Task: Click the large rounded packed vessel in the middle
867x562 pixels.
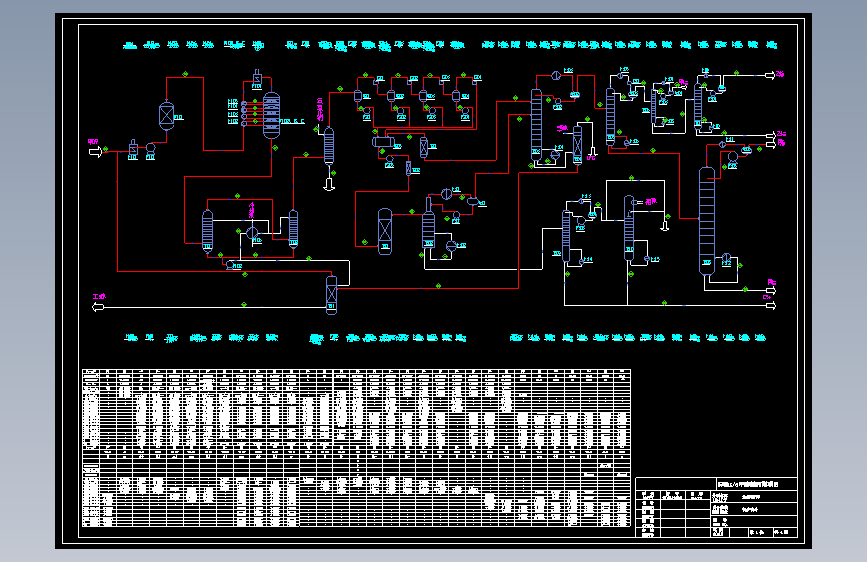Action: [385, 231]
